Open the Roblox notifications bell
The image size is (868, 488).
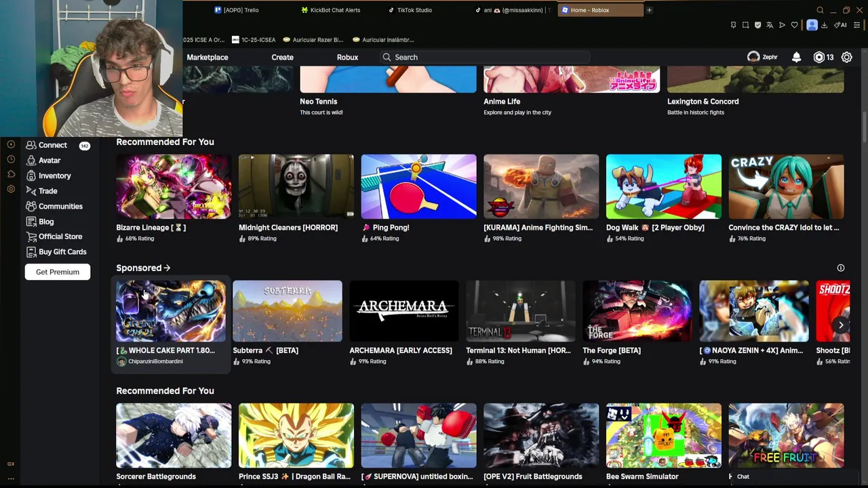coord(796,58)
